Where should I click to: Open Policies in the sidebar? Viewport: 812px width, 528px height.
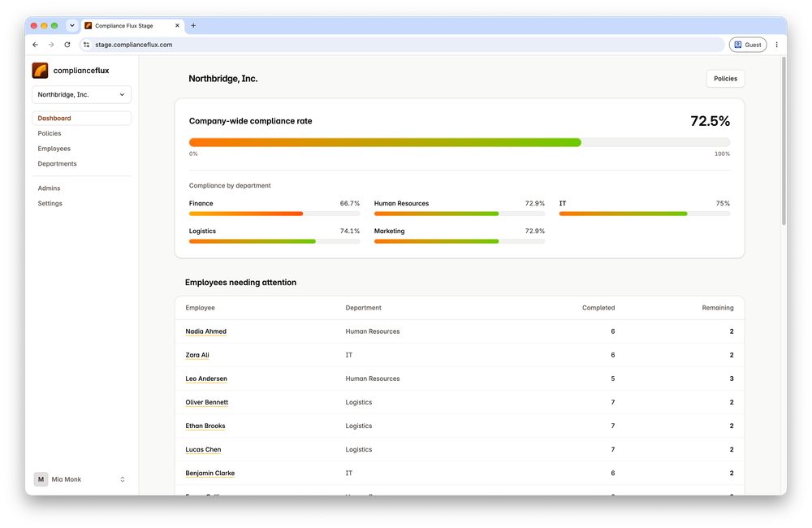point(50,133)
